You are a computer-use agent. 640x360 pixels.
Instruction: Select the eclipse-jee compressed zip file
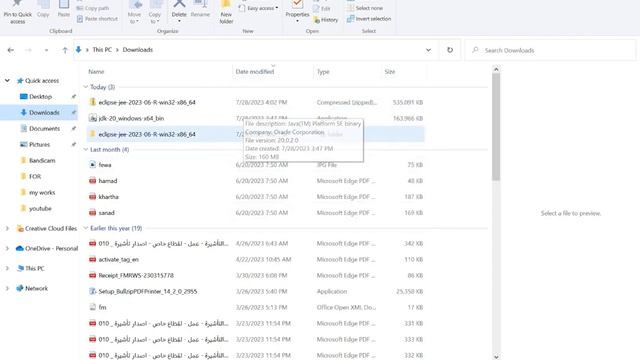click(x=256, y=102)
